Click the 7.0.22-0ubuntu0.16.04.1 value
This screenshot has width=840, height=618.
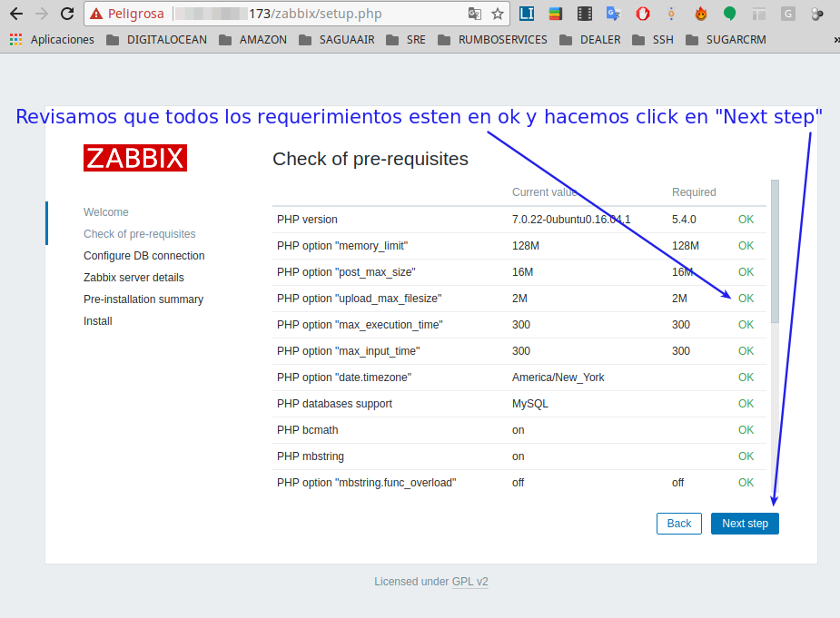[571, 219]
